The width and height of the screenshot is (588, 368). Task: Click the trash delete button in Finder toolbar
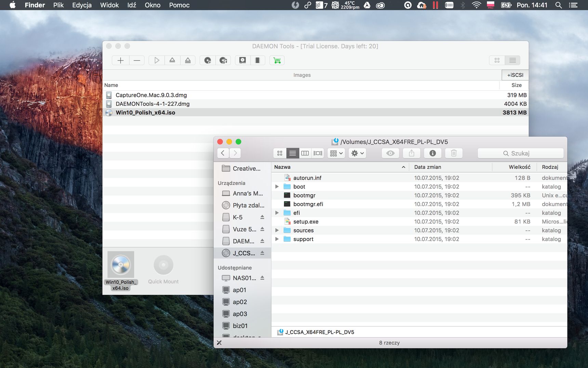point(454,153)
